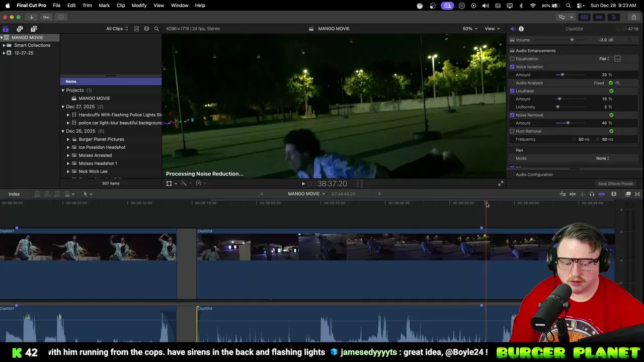
Task: Select the 50 Hz frequency radio button
Action: [x=575, y=139]
